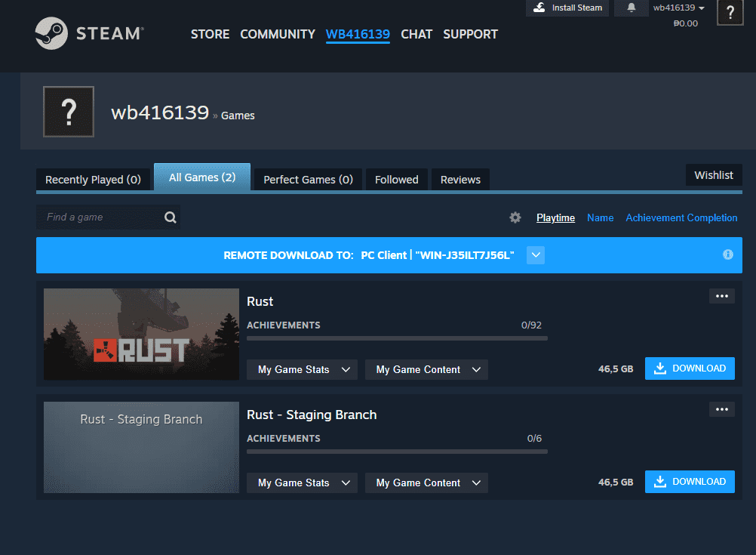
Task: Download Rust with the DOWNLOAD button
Action: pyautogui.click(x=689, y=368)
